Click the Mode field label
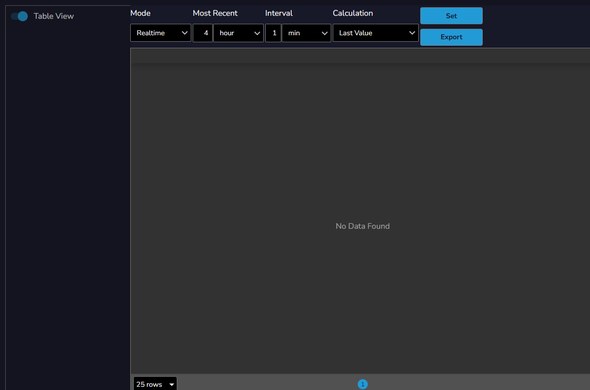The height and width of the screenshot is (390, 590). 140,13
